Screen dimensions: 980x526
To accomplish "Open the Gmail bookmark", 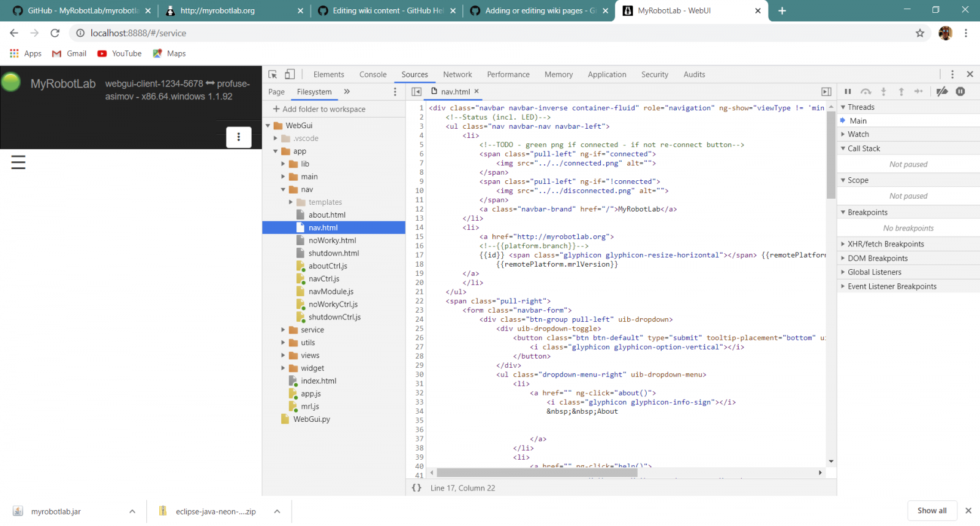I will (69, 53).
